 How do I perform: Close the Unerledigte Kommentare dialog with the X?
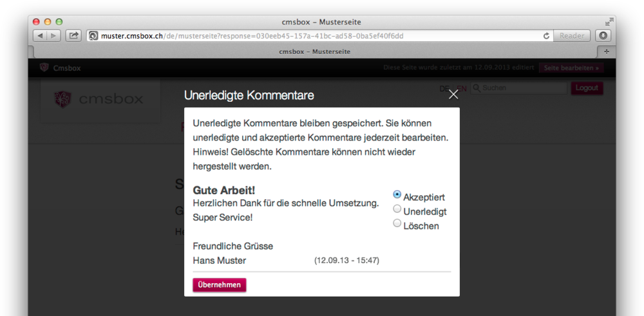click(x=453, y=94)
